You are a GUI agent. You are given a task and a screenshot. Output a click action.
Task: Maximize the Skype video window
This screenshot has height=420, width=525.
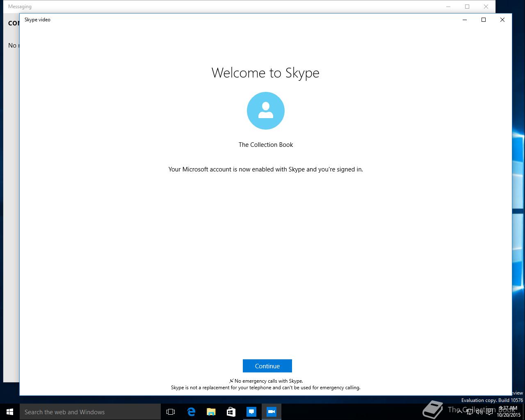pyautogui.click(x=484, y=20)
